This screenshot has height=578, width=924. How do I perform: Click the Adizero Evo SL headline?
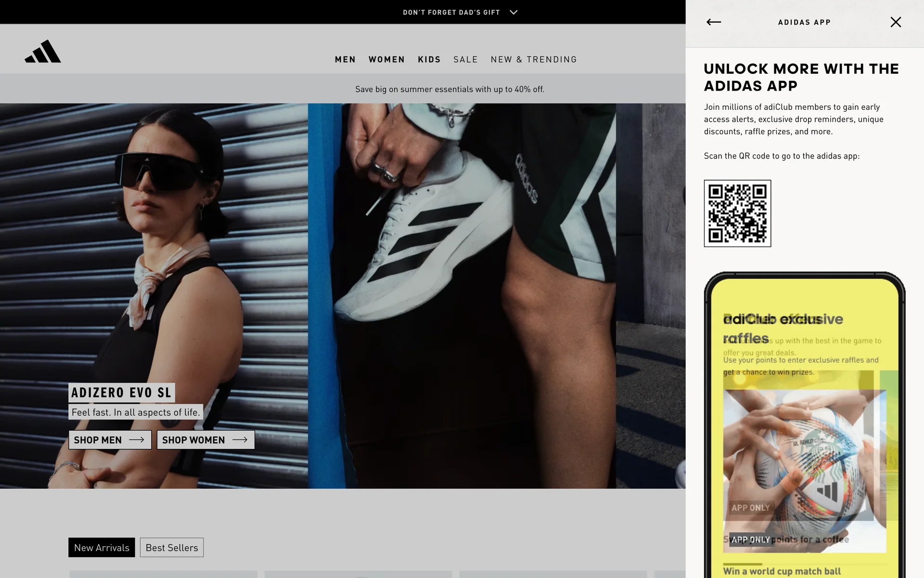tap(121, 393)
